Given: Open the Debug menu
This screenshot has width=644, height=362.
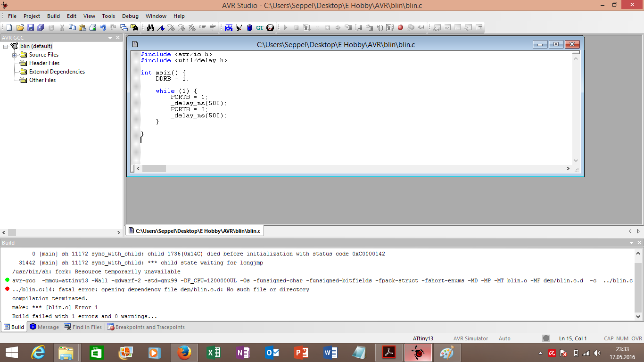Looking at the screenshot, I should (x=130, y=16).
